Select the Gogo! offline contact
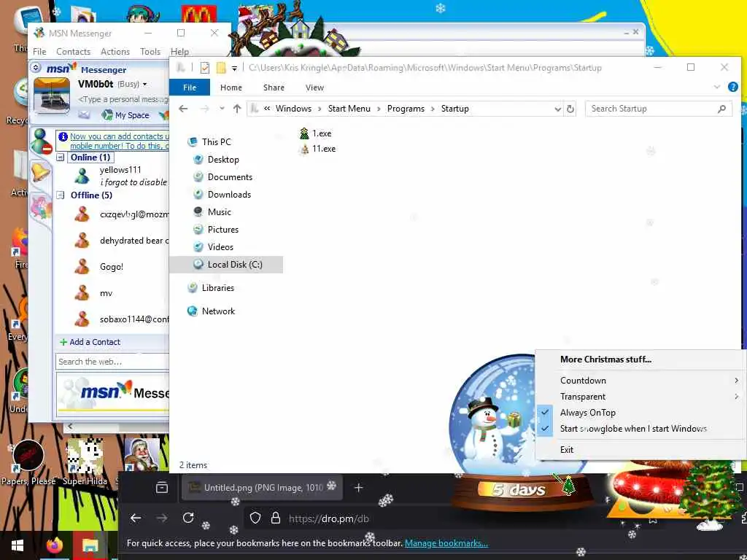The width and height of the screenshot is (747, 560). coord(112,267)
